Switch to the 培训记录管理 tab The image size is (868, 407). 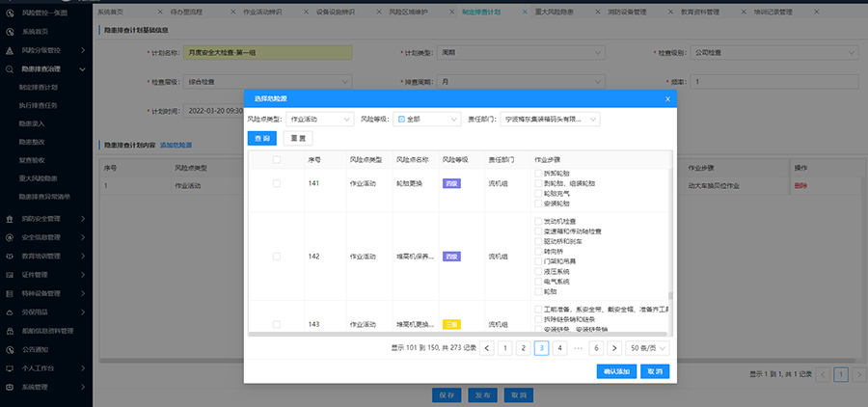click(773, 12)
